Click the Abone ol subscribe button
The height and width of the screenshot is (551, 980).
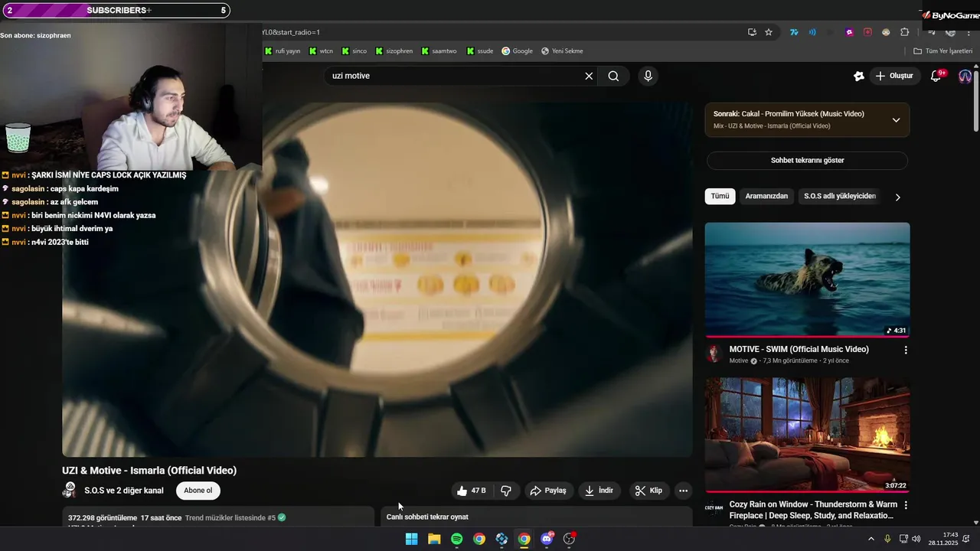pyautogui.click(x=198, y=491)
